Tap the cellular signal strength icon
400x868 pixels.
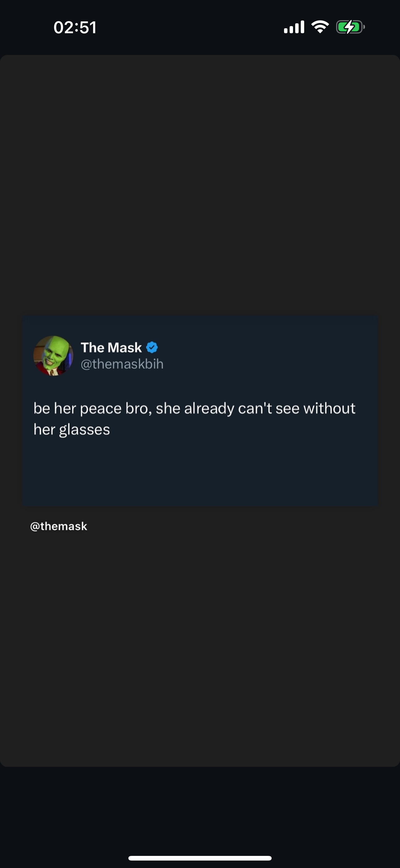pos(294,27)
